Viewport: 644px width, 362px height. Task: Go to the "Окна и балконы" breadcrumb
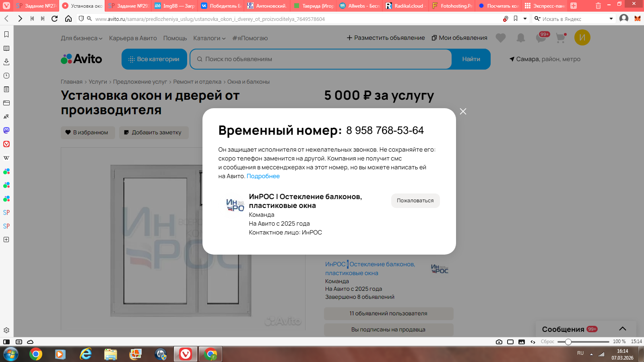[248, 82]
